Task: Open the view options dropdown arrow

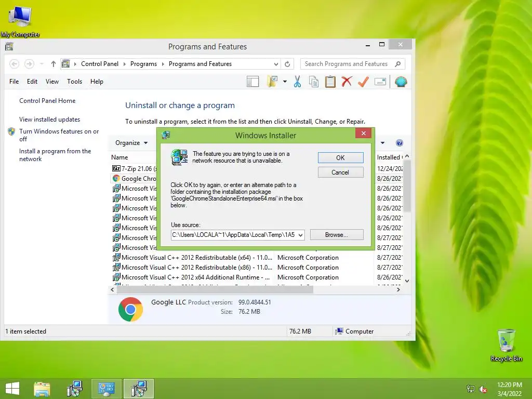Action: (x=382, y=143)
